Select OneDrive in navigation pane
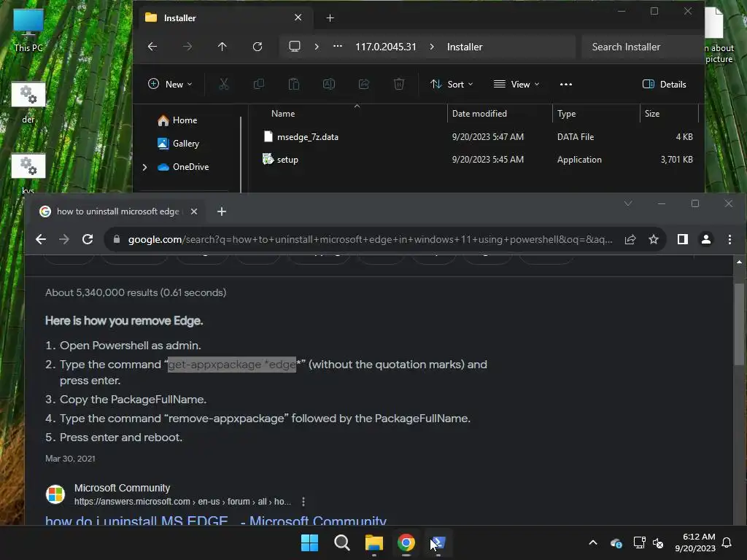Image resolution: width=747 pixels, height=560 pixels. [183, 167]
